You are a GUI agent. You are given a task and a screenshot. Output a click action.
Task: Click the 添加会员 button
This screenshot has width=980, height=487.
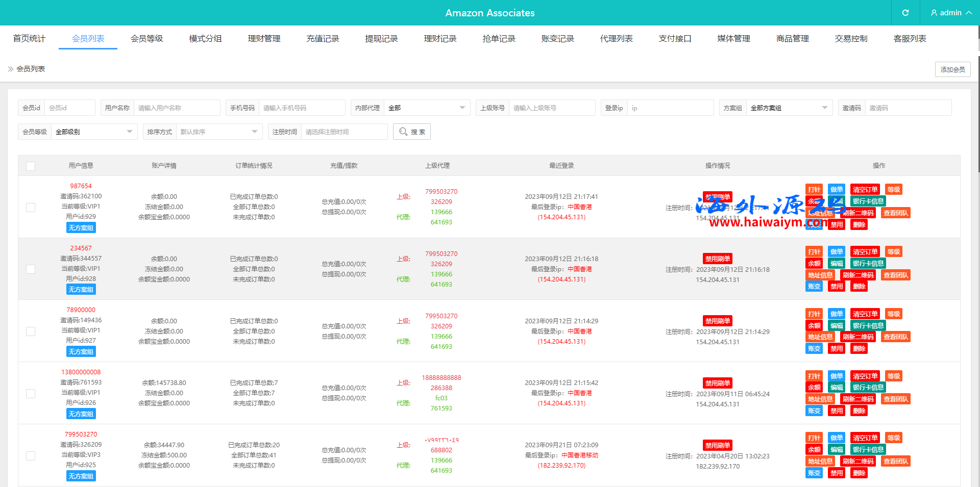(x=952, y=69)
